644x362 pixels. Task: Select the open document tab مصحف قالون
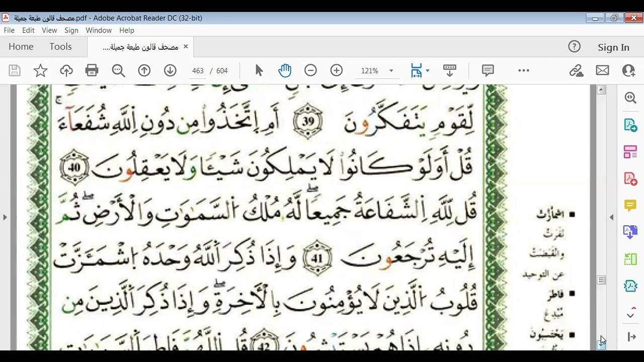coord(140,47)
